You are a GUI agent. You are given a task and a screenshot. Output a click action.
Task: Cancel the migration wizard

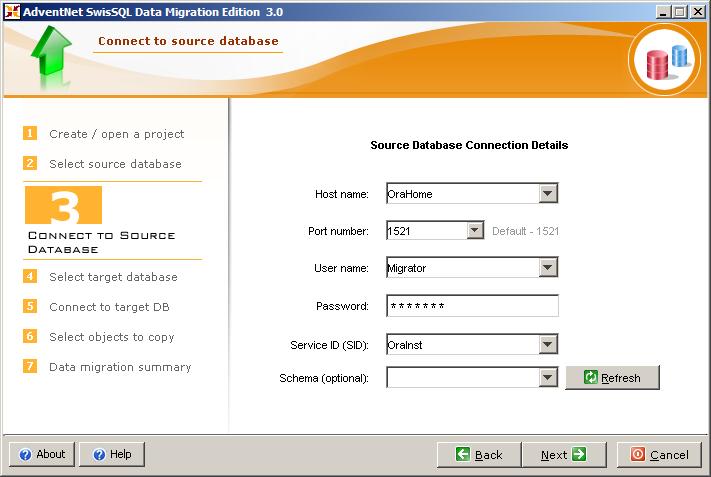[x=659, y=454]
